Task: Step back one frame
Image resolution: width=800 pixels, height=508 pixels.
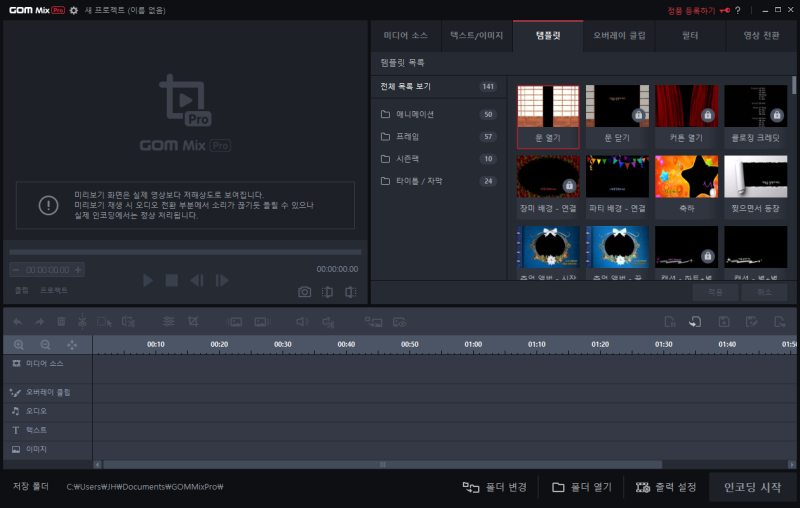Action: pyautogui.click(x=197, y=280)
